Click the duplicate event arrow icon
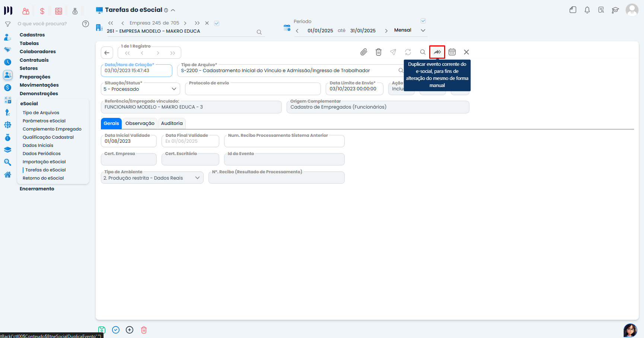 [437, 52]
